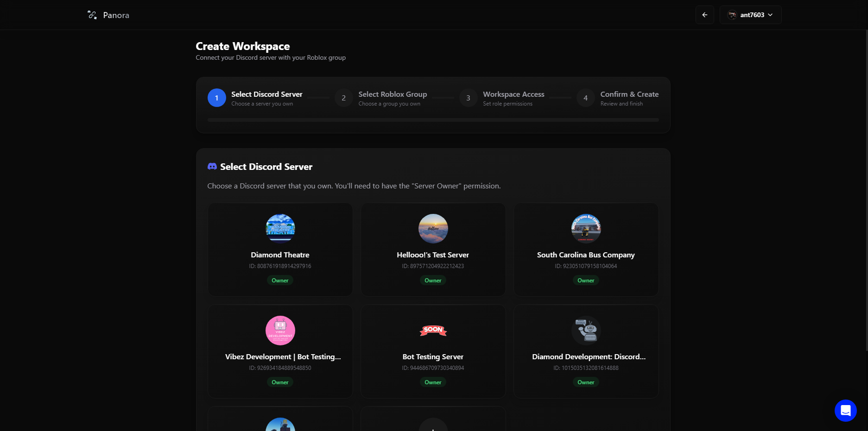
Task: Click Owner badge on Vibez Development card
Action: coord(280,382)
